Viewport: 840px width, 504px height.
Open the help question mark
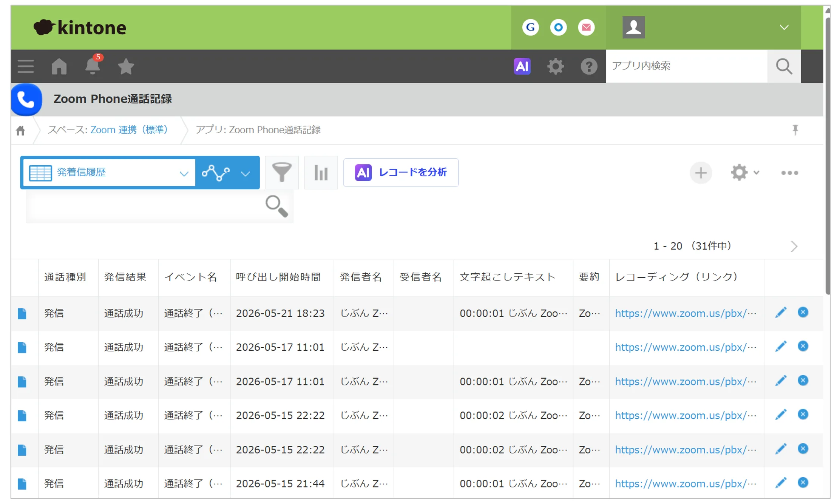[589, 66]
